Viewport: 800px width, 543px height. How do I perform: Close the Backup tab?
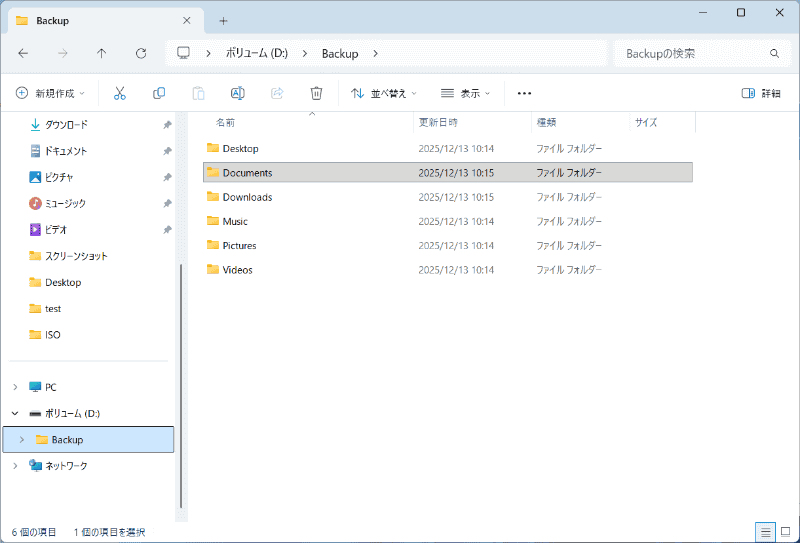point(187,20)
